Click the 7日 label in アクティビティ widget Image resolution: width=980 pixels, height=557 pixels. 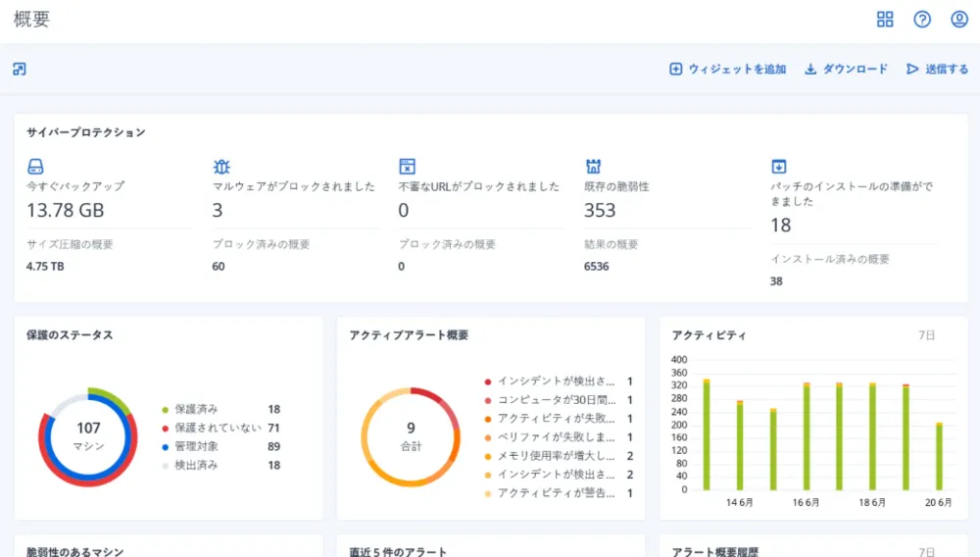coord(926,335)
